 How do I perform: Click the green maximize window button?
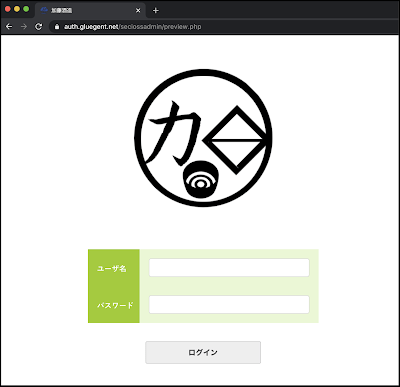(26, 9)
